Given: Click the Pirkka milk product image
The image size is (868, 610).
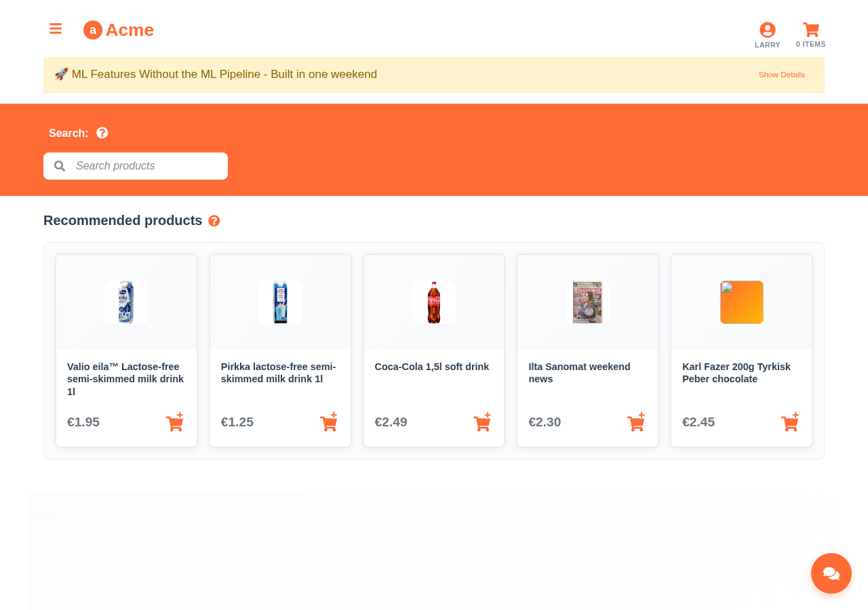Looking at the screenshot, I should click(x=280, y=302).
